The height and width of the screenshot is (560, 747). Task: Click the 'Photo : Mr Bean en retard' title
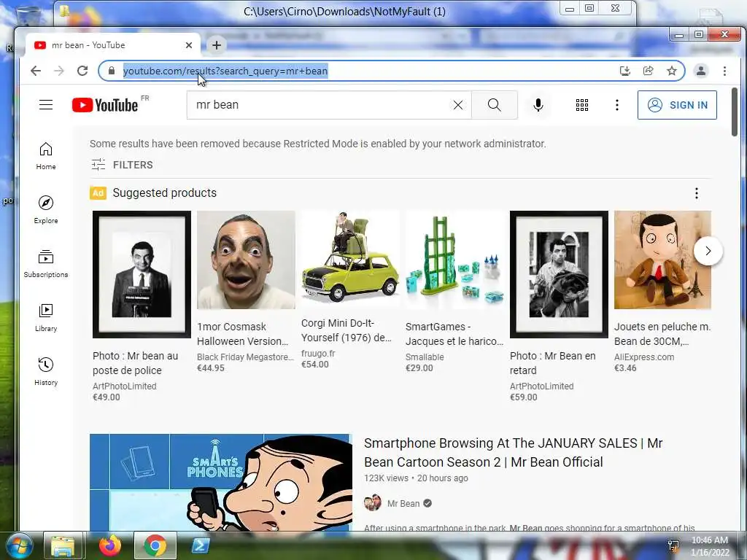553,363
